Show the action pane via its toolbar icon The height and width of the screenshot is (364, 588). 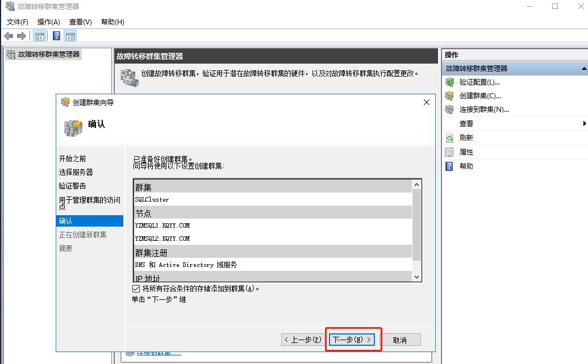pos(70,35)
